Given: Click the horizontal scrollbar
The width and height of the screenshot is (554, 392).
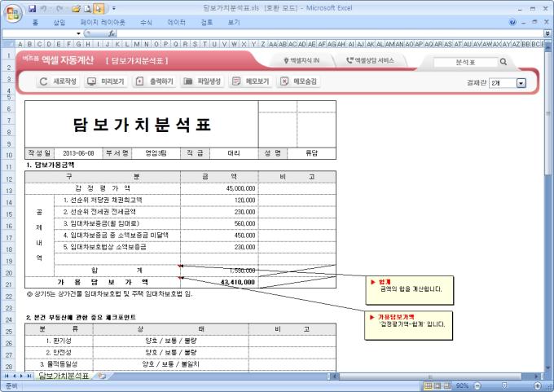Looking at the screenshot, I should [429, 376].
